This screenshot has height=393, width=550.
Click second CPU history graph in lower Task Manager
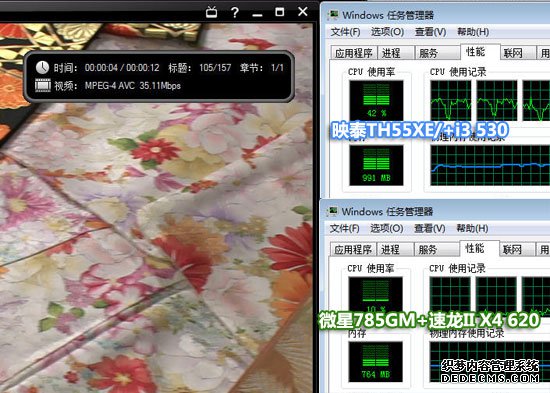[x=496, y=297]
